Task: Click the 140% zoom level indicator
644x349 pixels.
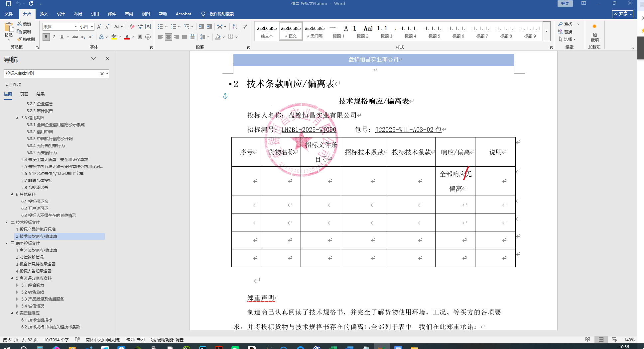Action: click(629, 340)
